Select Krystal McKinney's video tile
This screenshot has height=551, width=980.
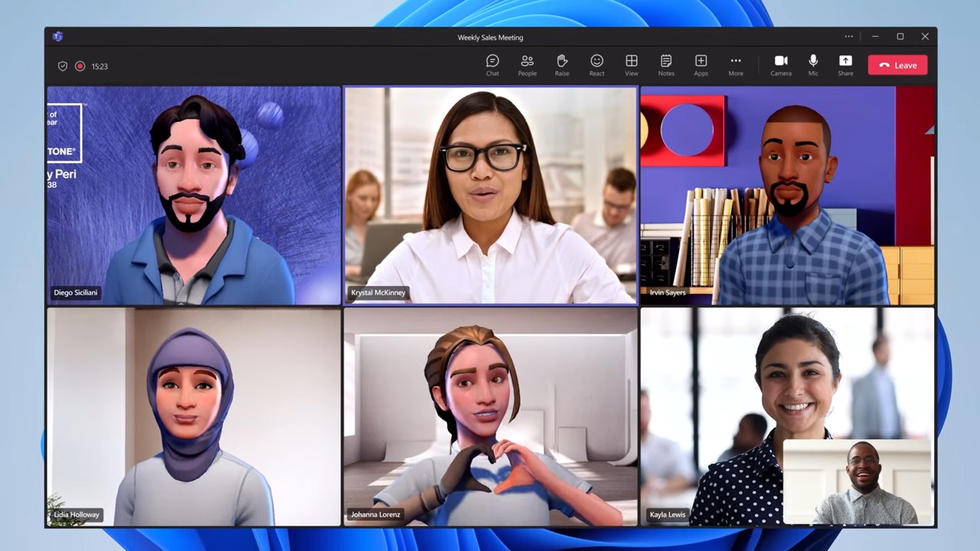490,195
